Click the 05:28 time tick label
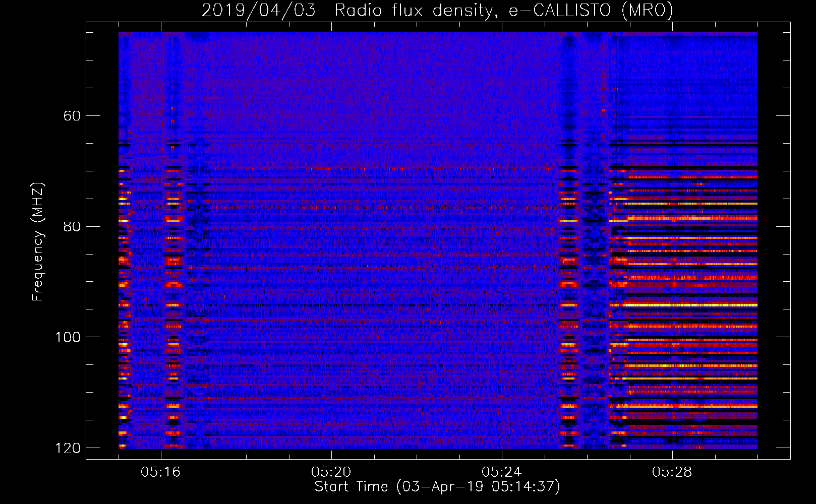This screenshot has height=504, width=816. tap(672, 472)
